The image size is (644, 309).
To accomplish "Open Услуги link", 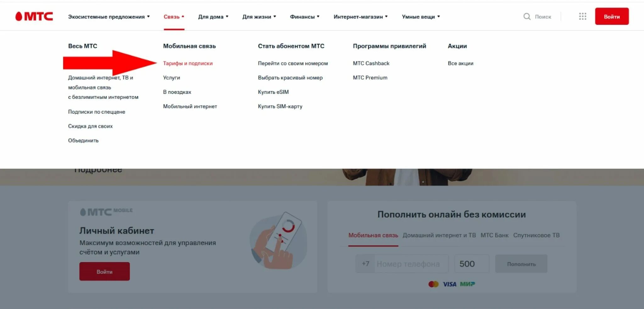I will [171, 78].
